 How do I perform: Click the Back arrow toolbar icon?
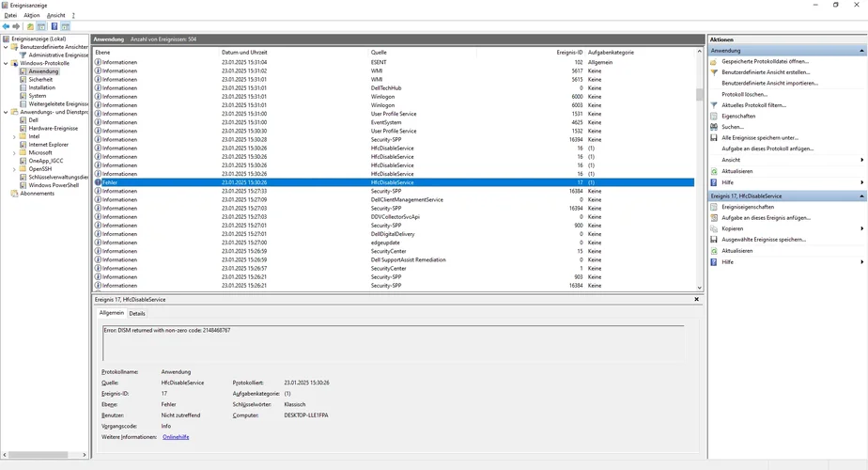click(6, 26)
